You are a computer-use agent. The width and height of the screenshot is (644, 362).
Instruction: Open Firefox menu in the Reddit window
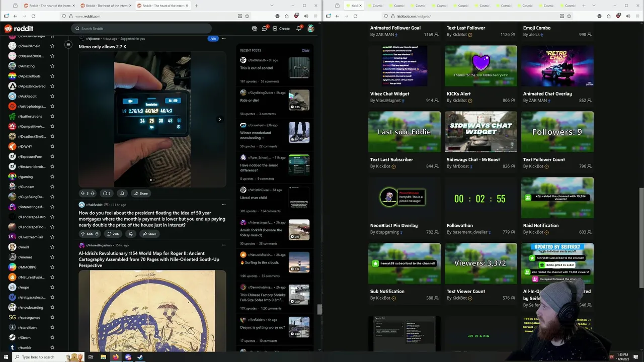(315, 16)
